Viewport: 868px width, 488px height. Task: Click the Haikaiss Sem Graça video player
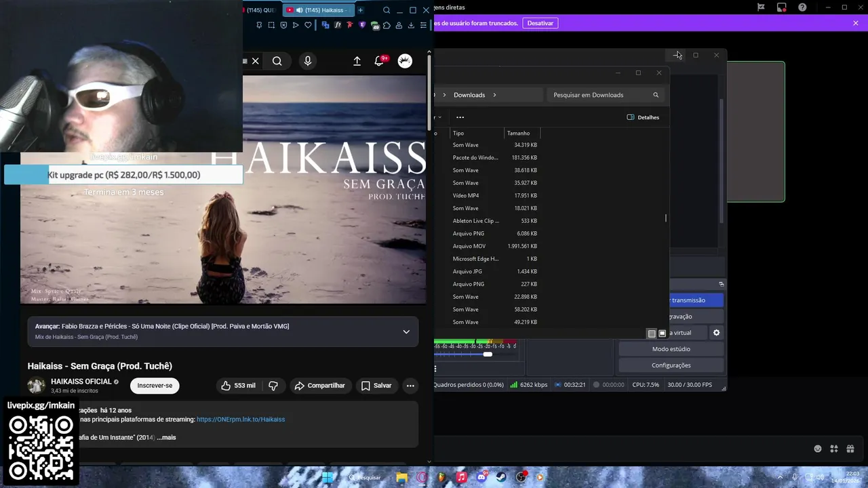click(223, 190)
